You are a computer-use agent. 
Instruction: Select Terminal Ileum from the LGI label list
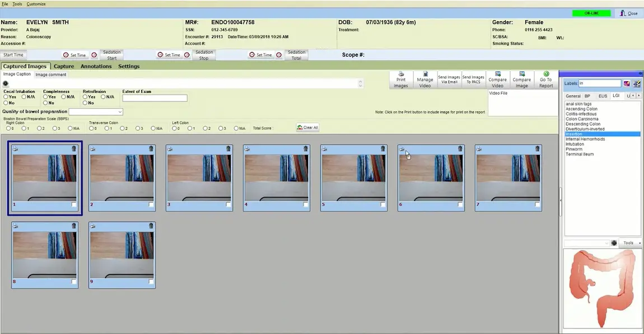point(580,154)
